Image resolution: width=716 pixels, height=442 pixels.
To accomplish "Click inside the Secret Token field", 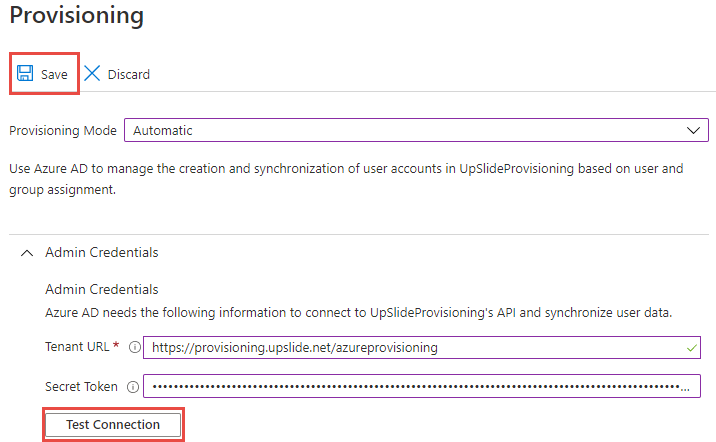I will point(421,386).
